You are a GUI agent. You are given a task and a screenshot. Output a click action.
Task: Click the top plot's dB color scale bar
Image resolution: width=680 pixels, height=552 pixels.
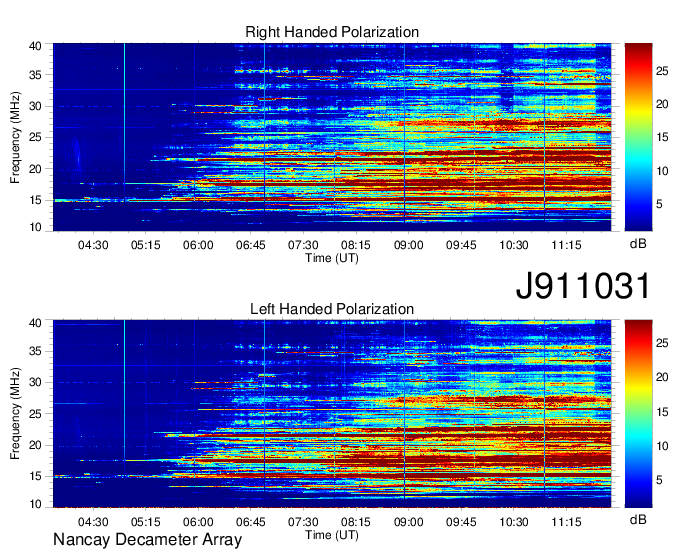coord(638,137)
